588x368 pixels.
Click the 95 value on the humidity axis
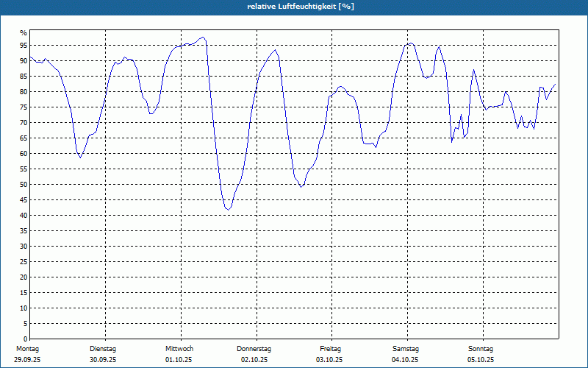(24, 46)
